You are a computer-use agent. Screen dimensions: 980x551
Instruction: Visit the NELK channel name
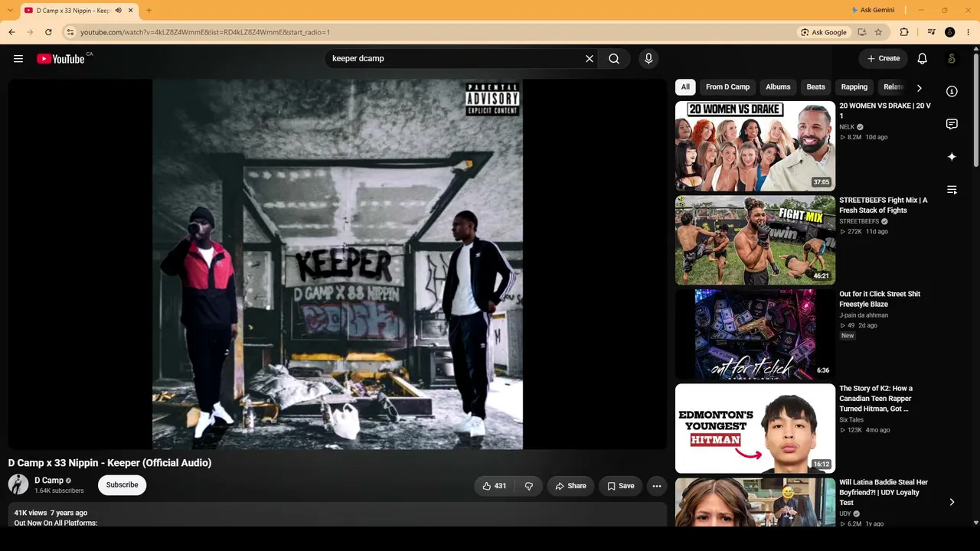[847, 127]
